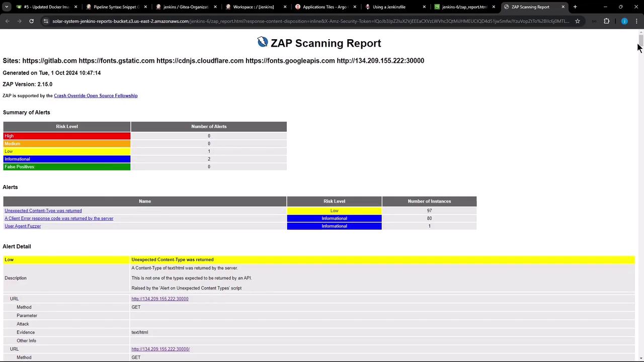The height and width of the screenshot is (362, 644).
Task: Close the 'jenkins / Gitea-Organization' tab
Action: pos(215,7)
